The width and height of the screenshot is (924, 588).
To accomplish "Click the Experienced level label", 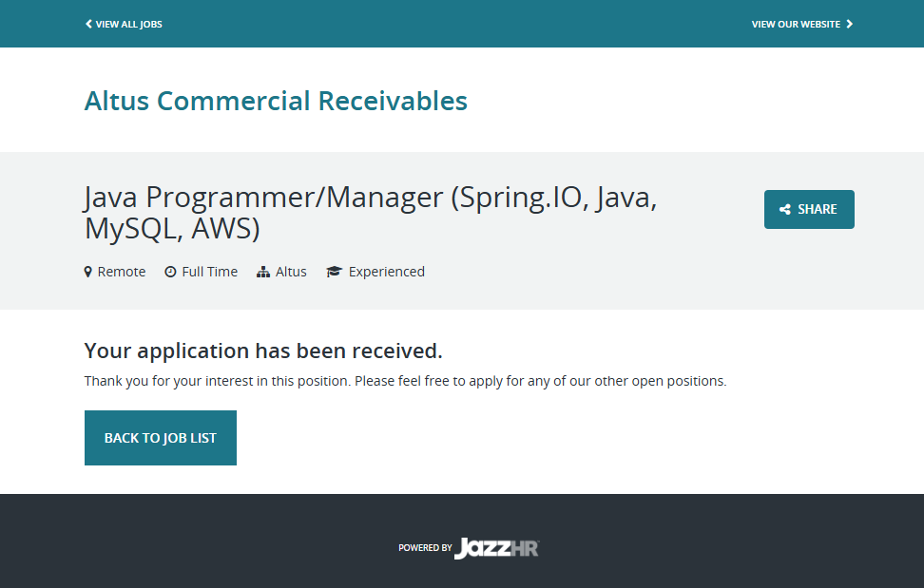I will pyautogui.click(x=386, y=272).
